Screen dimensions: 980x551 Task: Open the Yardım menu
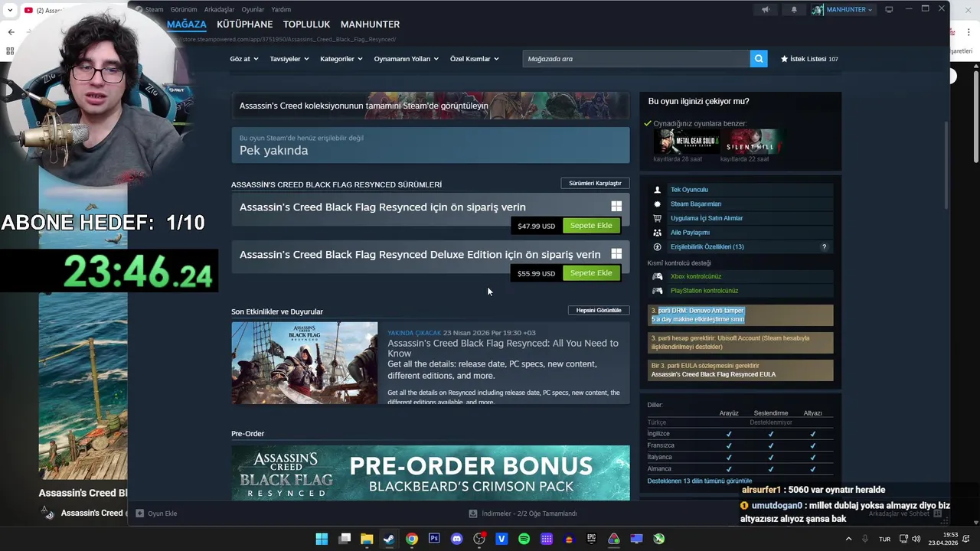[281, 10]
